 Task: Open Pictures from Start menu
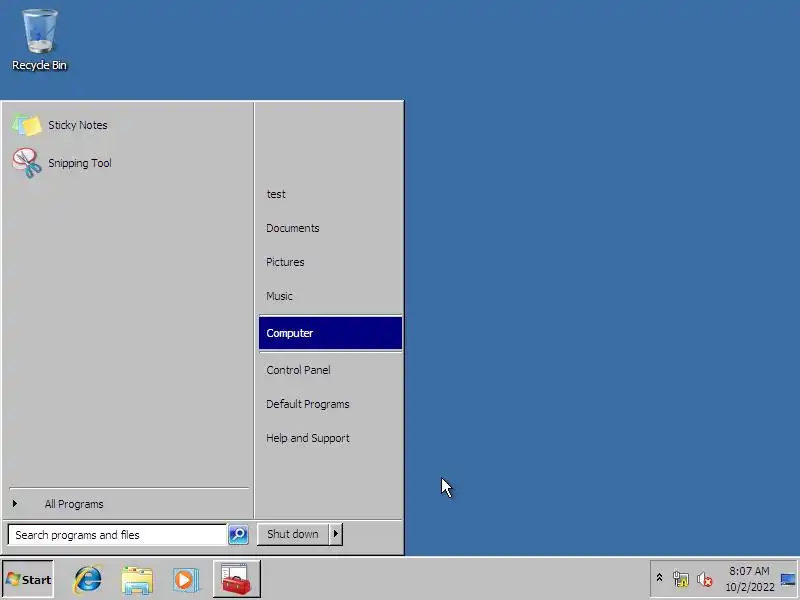[330, 262]
